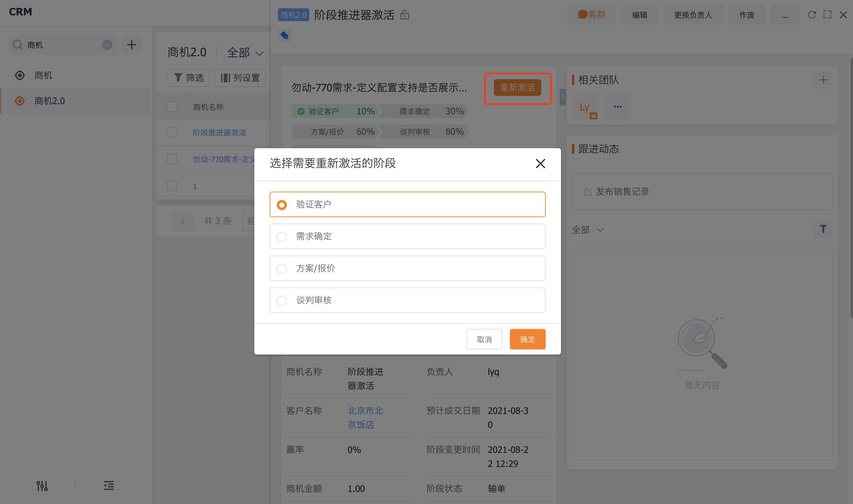Choose the 方案/报价 stage option
Image resolution: width=853 pixels, height=504 pixels.
click(x=407, y=268)
